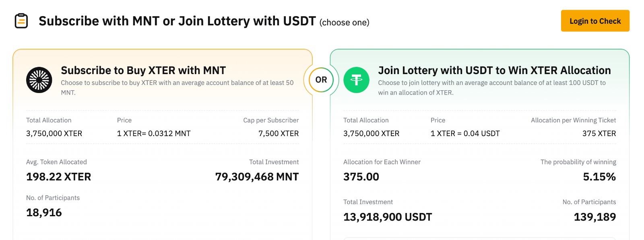Click the 79,309,468 MNT total investment value
Viewport: 644px width, 240px height.
pos(257,177)
